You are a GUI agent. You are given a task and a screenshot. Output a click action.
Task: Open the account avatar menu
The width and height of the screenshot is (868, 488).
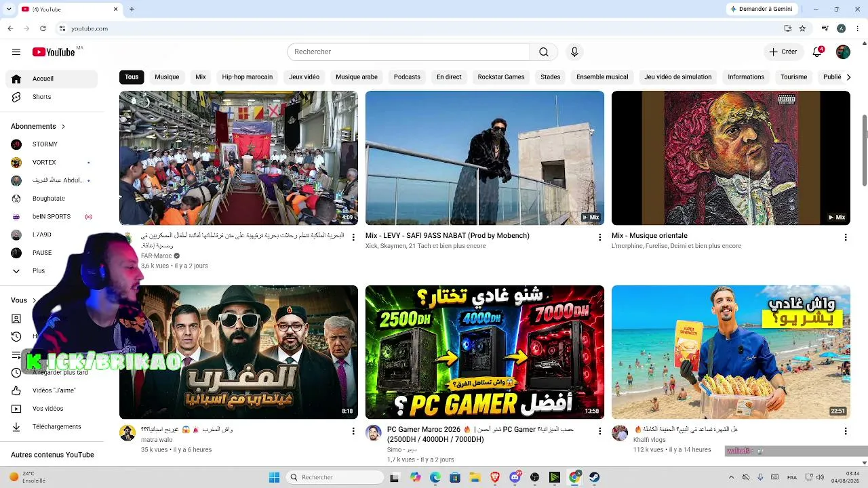(843, 52)
